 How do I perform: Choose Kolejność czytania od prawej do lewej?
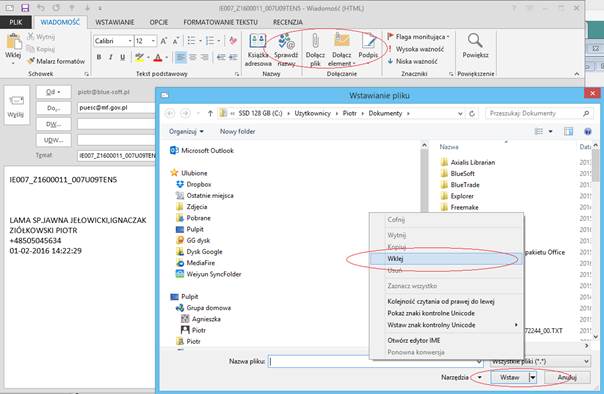pyautogui.click(x=441, y=302)
